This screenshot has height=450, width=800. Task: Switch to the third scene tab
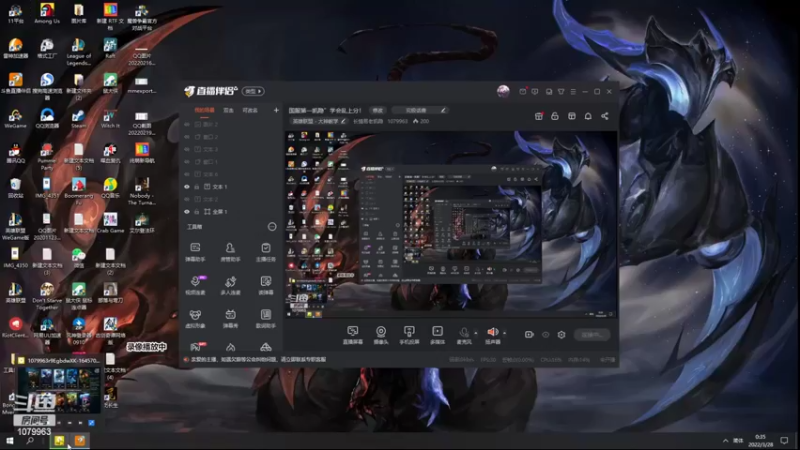250,110
